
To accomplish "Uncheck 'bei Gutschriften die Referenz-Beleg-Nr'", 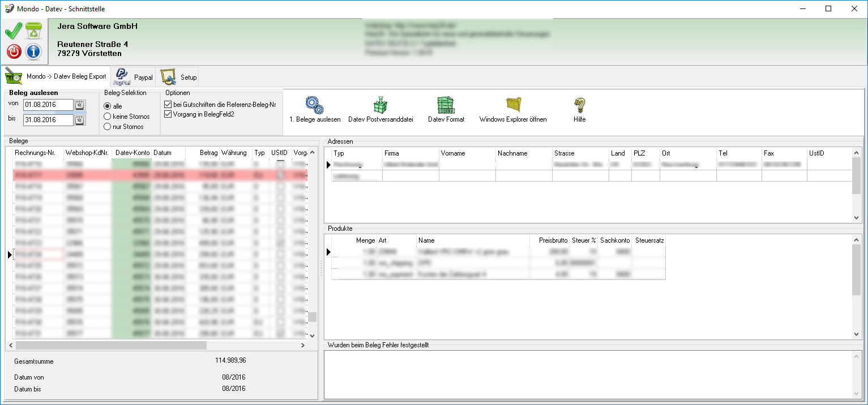I will [168, 105].
